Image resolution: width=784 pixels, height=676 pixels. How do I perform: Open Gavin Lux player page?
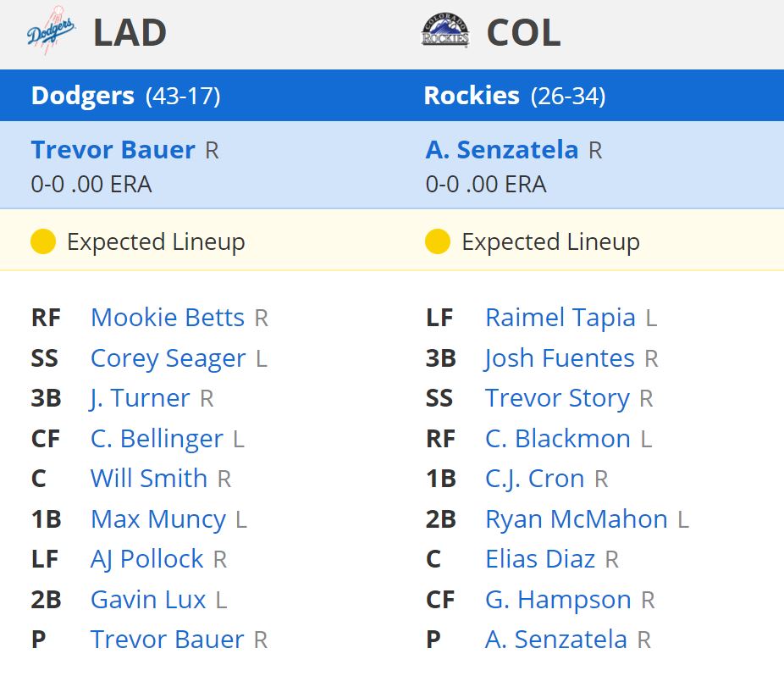[x=148, y=600]
